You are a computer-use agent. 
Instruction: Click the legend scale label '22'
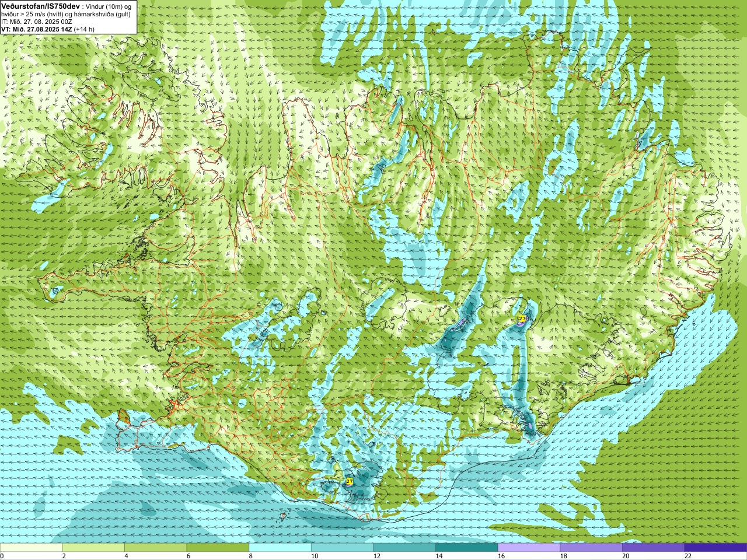688,556
